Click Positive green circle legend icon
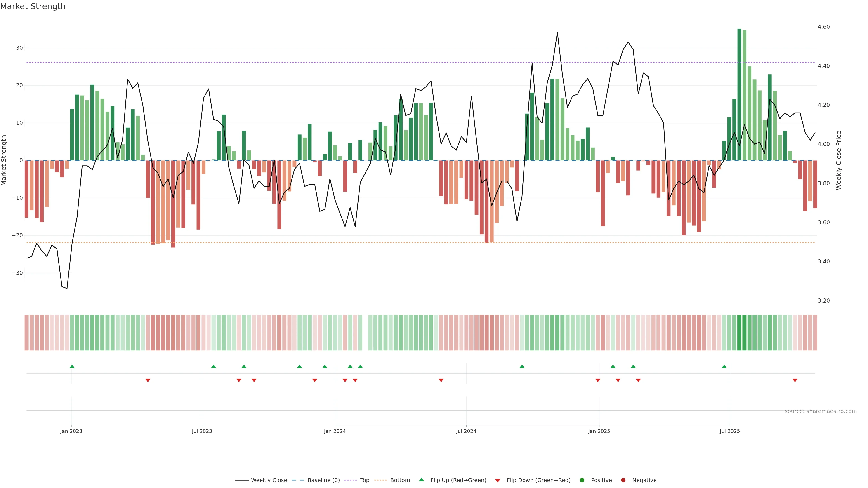The width and height of the screenshot is (868, 488). 582,480
